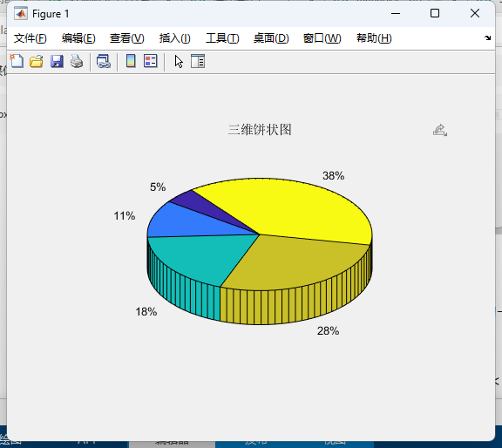The width and height of the screenshot is (502, 448).
Task: Click the 18% pie label
Action: pyautogui.click(x=146, y=311)
